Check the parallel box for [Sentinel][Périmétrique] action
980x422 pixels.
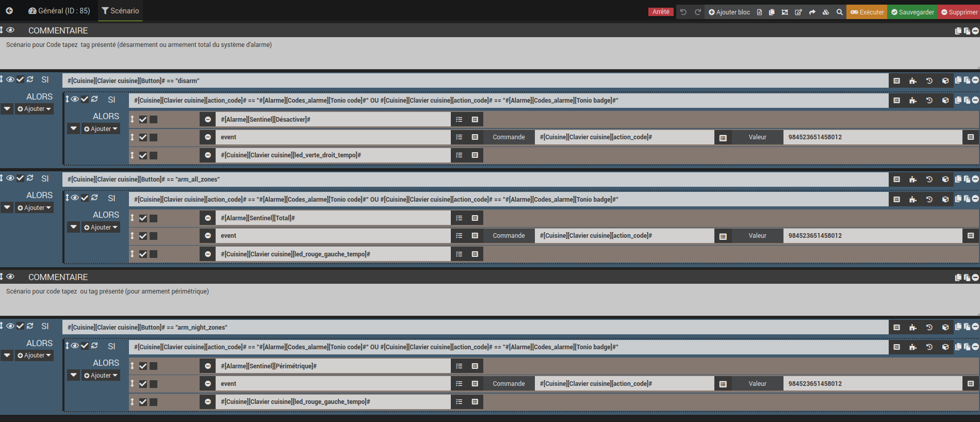pos(154,366)
